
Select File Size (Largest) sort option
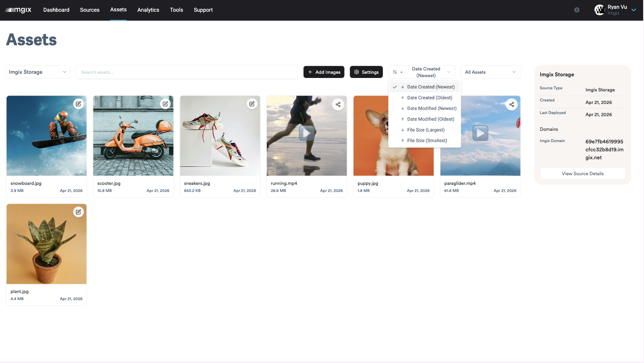426,130
